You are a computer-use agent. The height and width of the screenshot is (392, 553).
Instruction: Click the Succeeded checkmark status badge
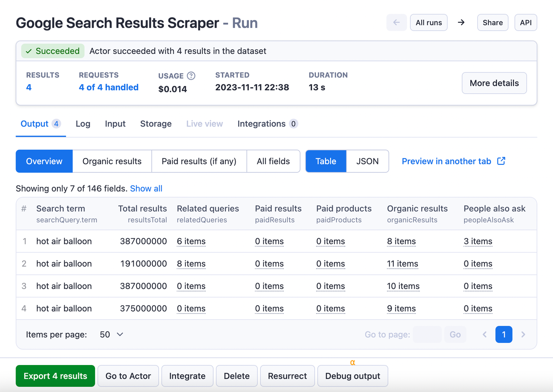click(53, 51)
